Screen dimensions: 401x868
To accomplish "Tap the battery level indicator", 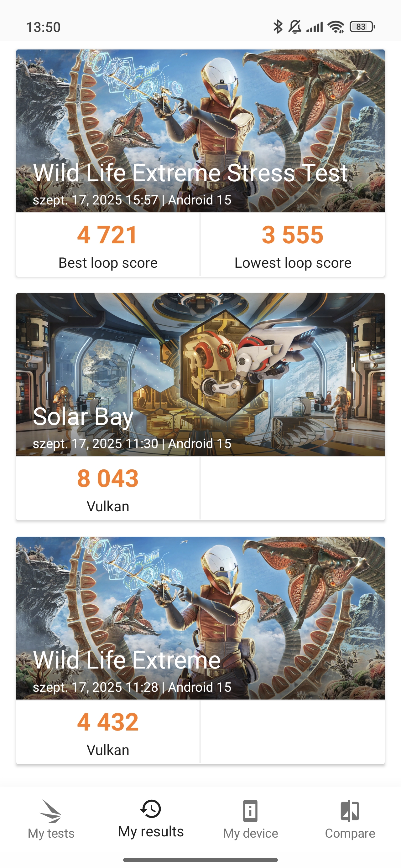I will pyautogui.click(x=362, y=27).
